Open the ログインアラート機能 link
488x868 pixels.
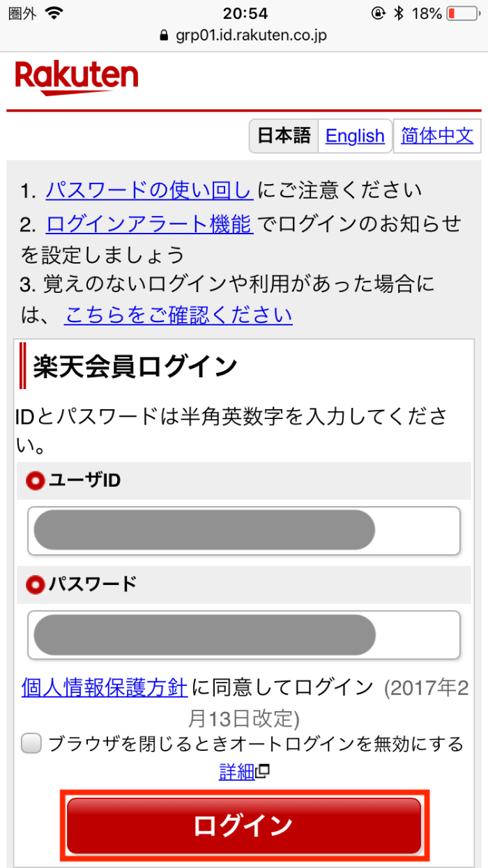[x=149, y=224]
